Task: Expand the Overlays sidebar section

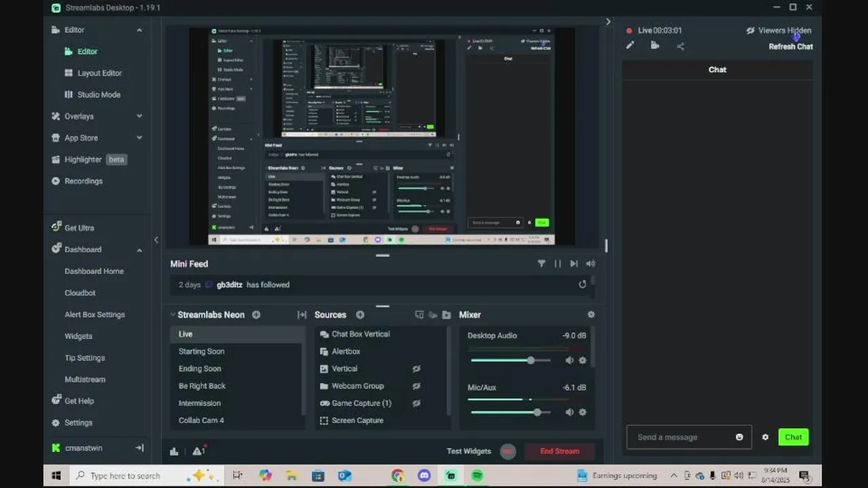Action: 139,116
